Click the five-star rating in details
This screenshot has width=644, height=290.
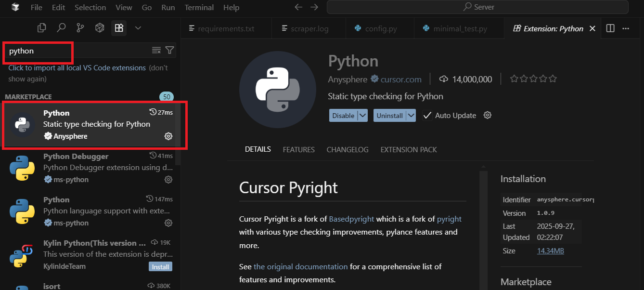533,79
